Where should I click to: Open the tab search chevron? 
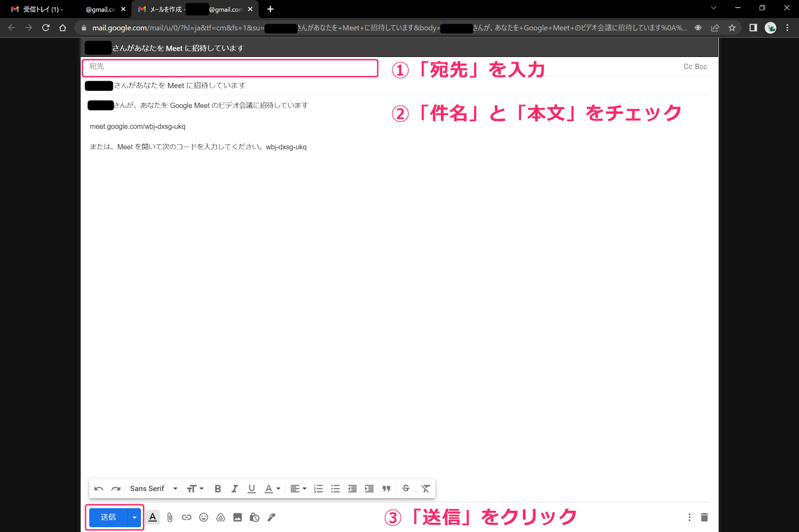pos(714,7)
